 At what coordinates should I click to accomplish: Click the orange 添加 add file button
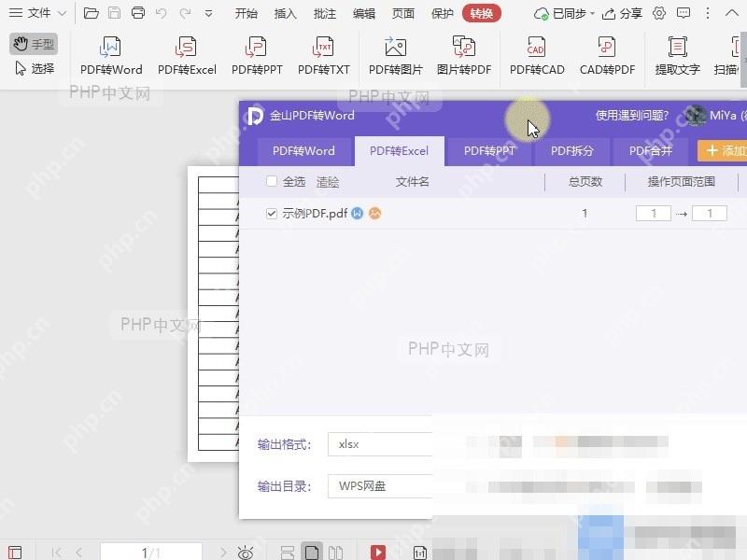tap(722, 151)
